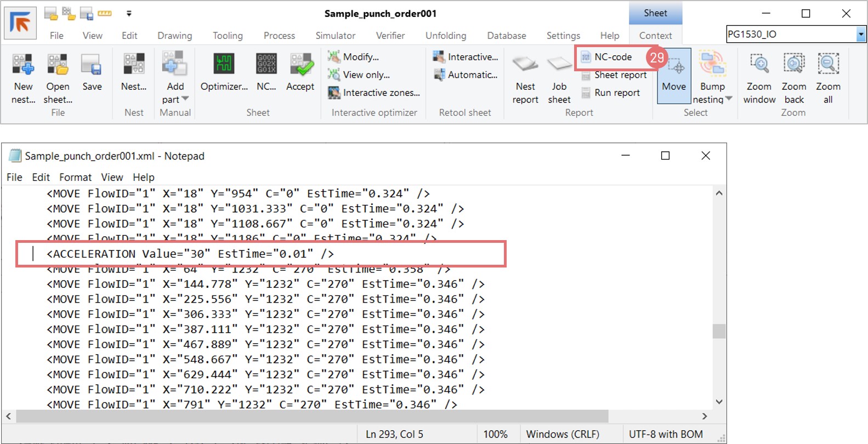The image size is (868, 444).
Task: Click the Zoom all icon
Action: pyautogui.click(x=828, y=65)
